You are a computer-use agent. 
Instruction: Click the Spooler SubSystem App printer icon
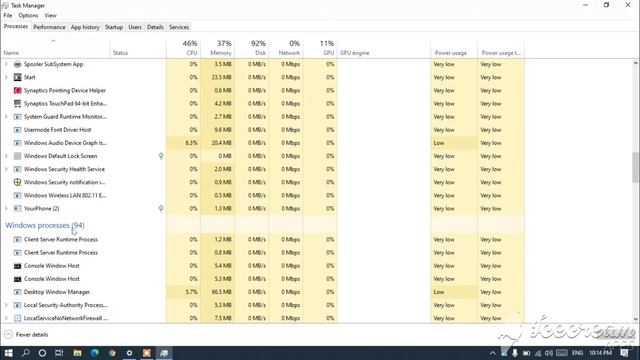[17, 64]
